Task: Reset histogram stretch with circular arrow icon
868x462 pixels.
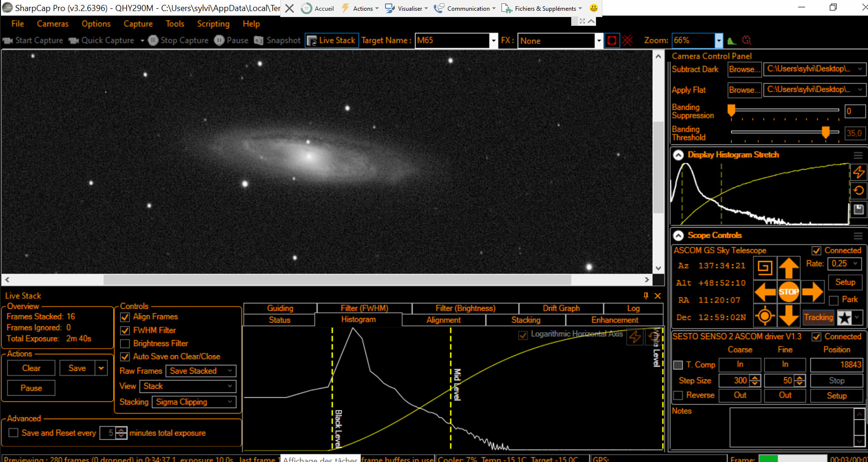Action: 859,190
